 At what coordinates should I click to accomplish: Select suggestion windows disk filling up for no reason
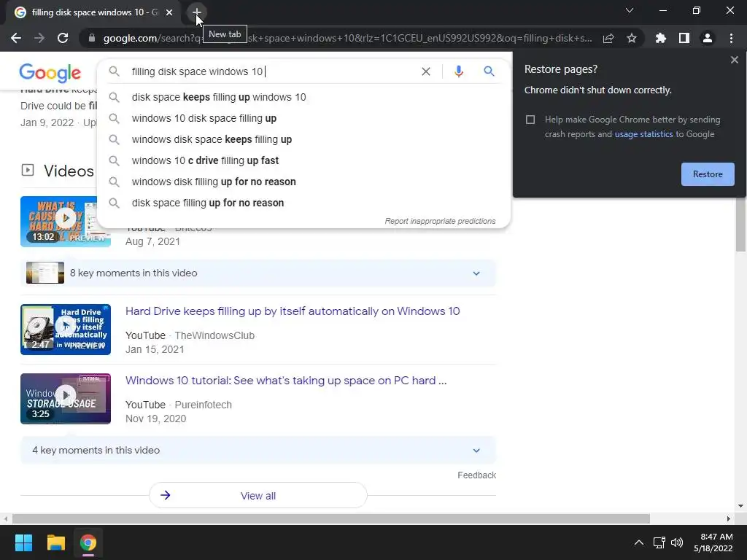tap(303, 182)
